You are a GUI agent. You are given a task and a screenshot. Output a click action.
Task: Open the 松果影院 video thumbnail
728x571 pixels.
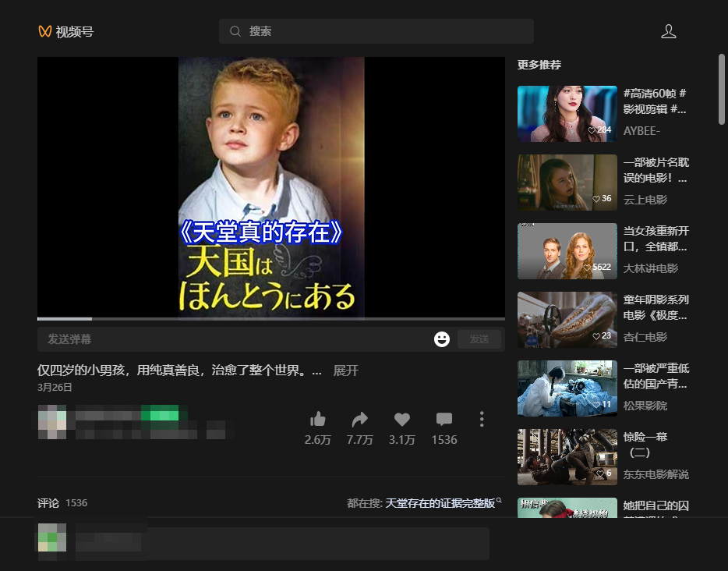click(567, 388)
